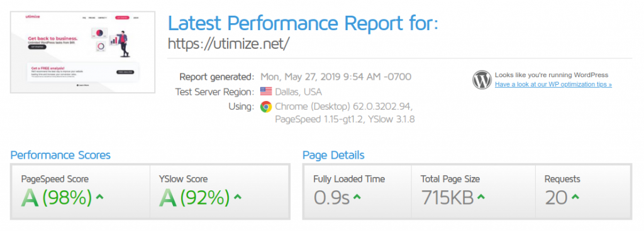Click the USA flag icon

[266, 92]
